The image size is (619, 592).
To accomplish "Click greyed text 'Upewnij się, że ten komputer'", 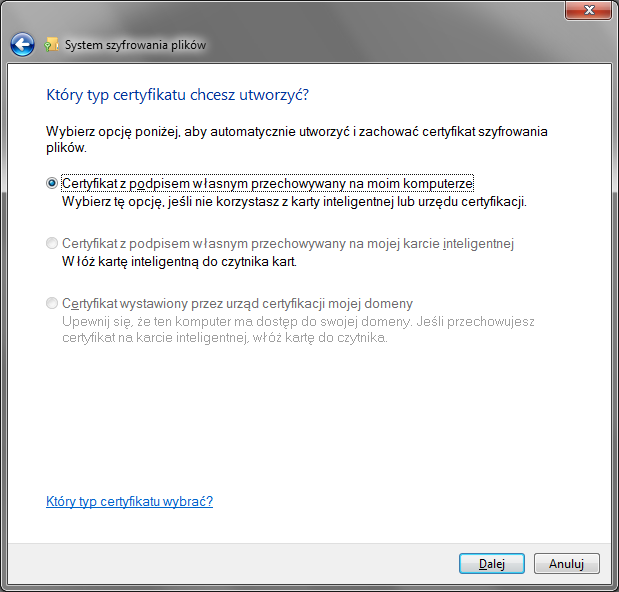I will [x=298, y=330].
